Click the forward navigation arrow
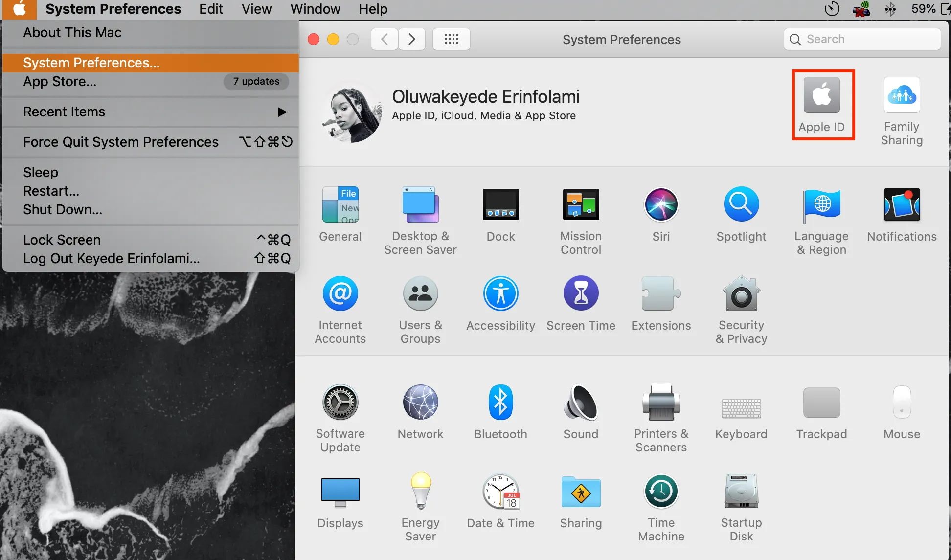951x560 pixels. [411, 39]
